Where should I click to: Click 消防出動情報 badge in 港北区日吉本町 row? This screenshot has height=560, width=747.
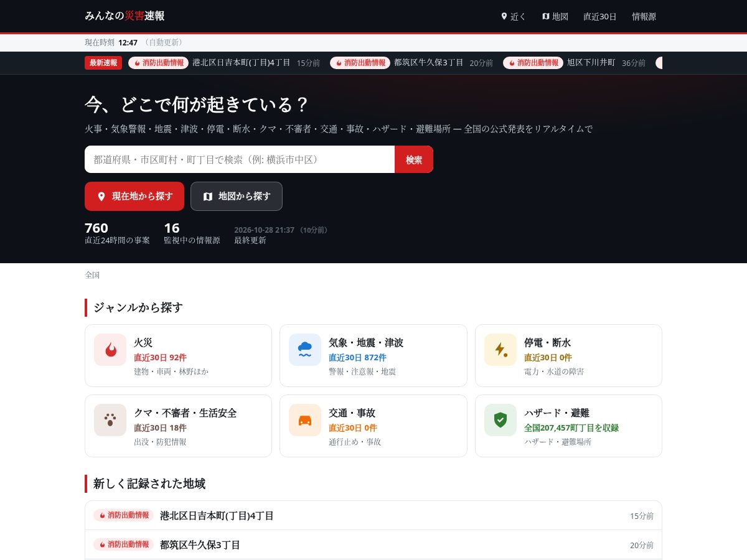(x=123, y=515)
